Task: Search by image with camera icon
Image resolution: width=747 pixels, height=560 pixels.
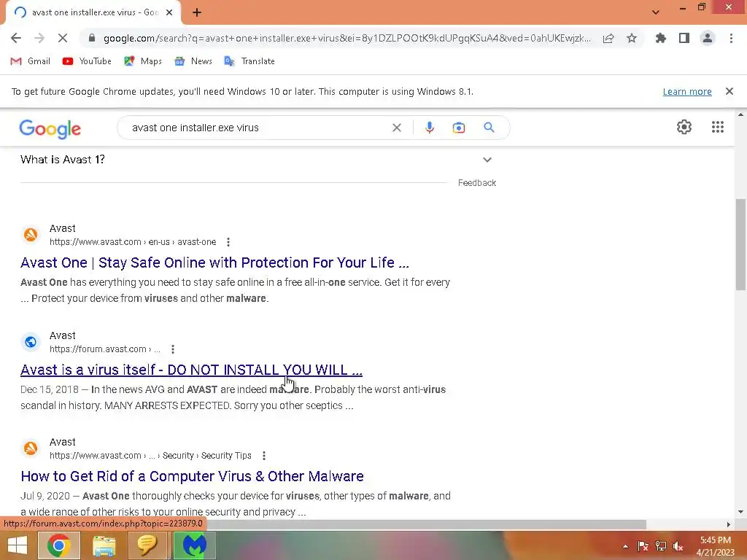Action: [x=458, y=128]
